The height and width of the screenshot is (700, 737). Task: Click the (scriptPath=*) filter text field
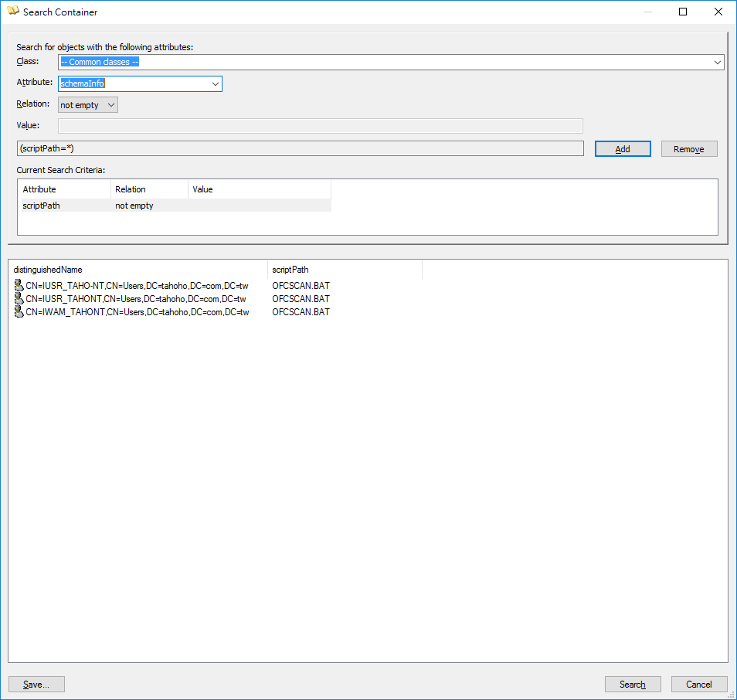pyautogui.click(x=300, y=148)
